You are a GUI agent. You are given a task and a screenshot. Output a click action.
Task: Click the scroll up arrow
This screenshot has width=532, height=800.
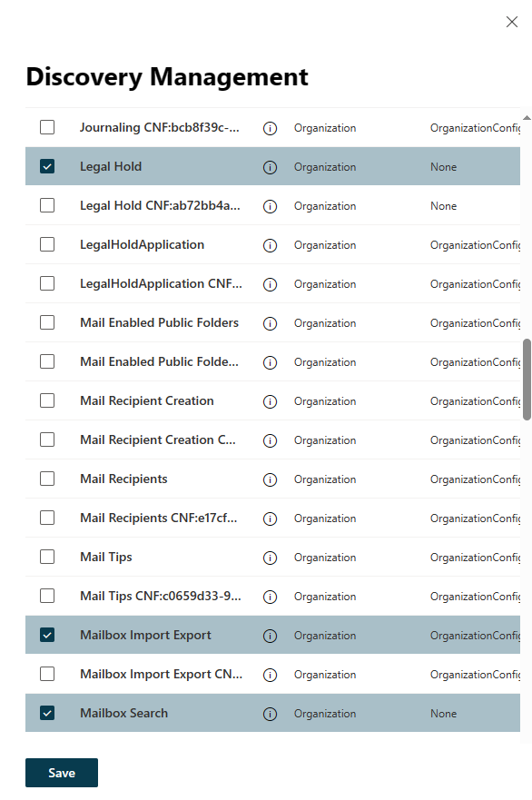coord(527,118)
